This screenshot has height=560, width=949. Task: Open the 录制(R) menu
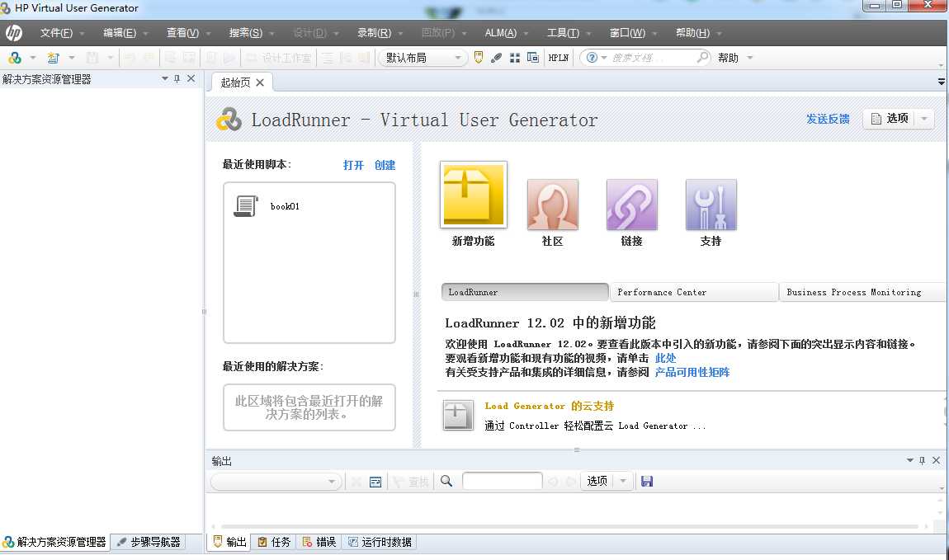point(374,33)
